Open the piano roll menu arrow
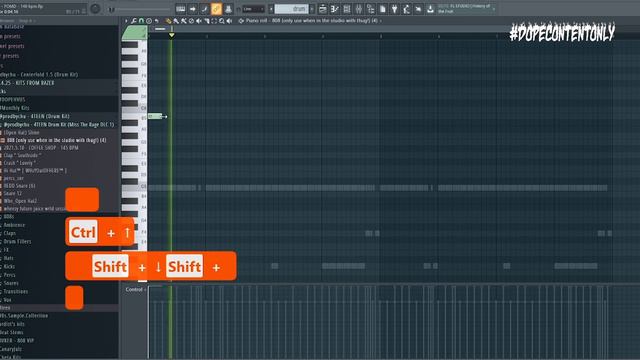The height and width of the screenshot is (360, 640). point(126,21)
